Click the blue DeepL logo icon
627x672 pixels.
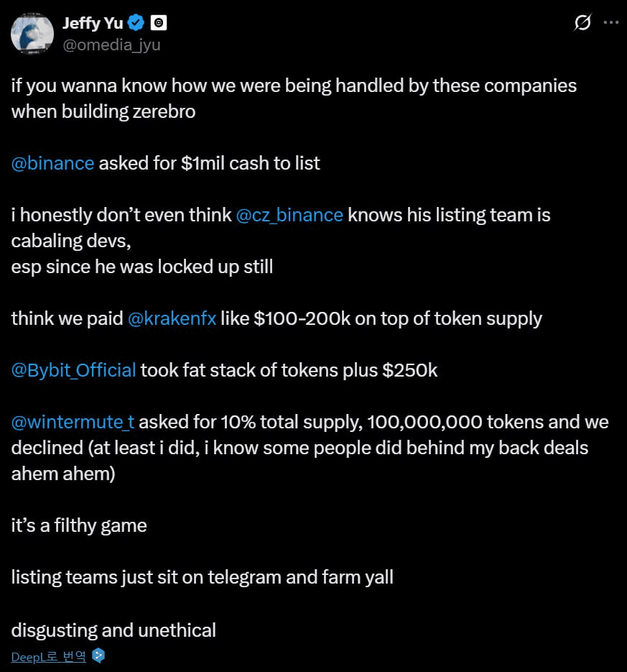click(98, 655)
